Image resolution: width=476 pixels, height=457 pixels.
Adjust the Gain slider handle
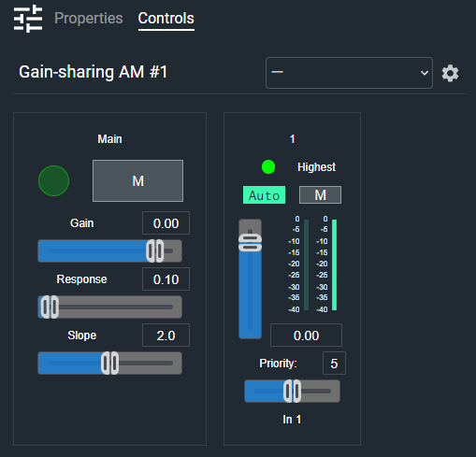click(x=155, y=250)
